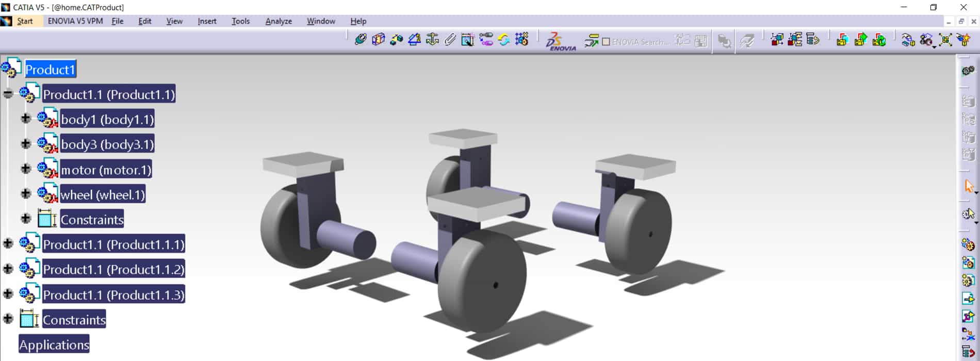Select the Applications tree item

pyautogui.click(x=54, y=344)
